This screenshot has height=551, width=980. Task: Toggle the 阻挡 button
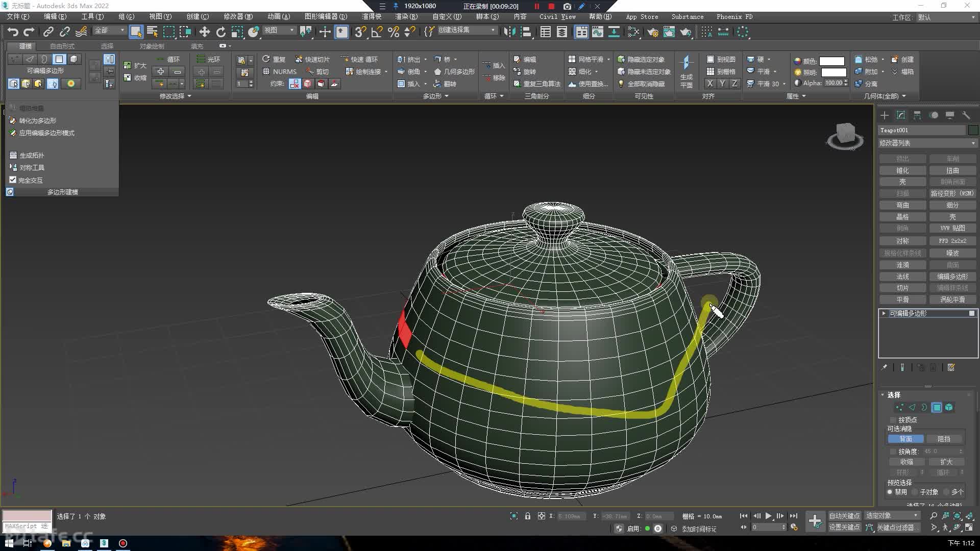pyautogui.click(x=944, y=439)
